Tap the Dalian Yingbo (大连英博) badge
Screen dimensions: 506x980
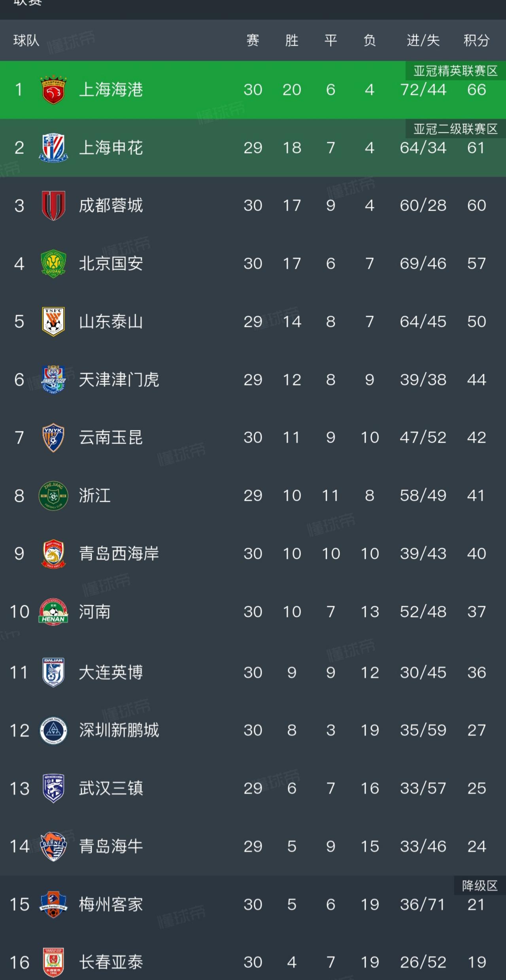(x=53, y=672)
